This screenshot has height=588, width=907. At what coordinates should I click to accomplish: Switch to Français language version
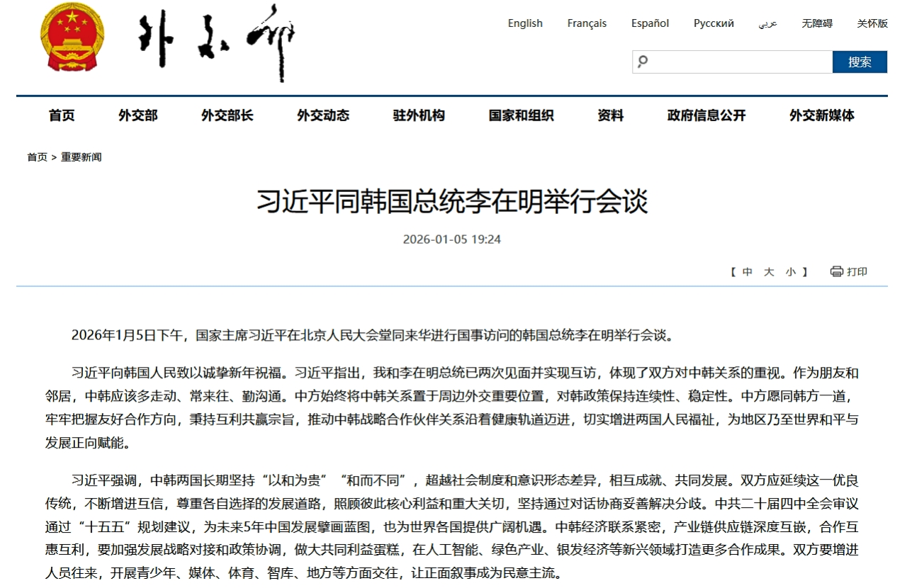pos(587,23)
